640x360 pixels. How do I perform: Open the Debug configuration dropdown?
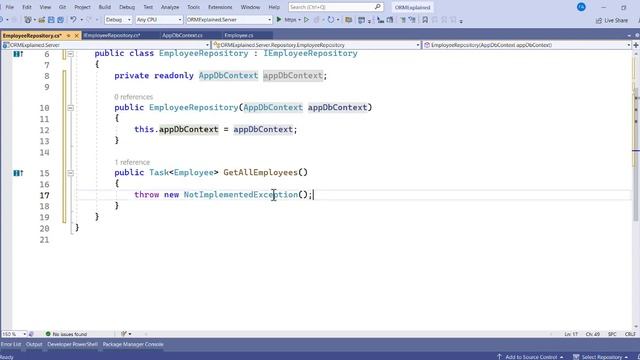118,20
